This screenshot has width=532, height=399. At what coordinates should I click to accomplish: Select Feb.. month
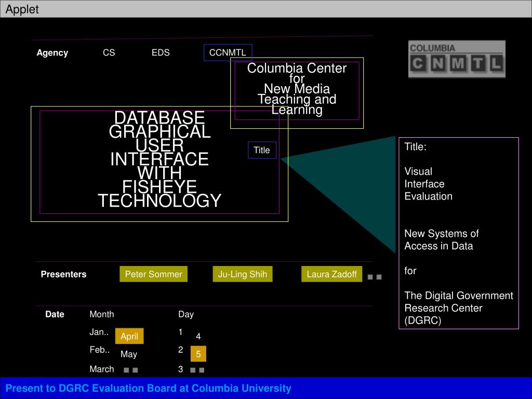pos(100,350)
